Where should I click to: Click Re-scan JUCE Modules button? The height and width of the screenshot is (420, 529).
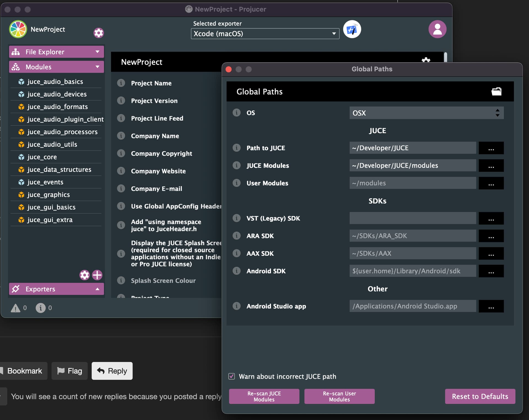pyautogui.click(x=264, y=396)
